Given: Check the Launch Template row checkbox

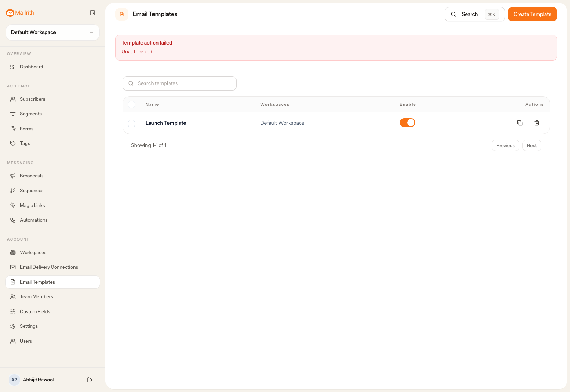Looking at the screenshot, I should 131,123.
